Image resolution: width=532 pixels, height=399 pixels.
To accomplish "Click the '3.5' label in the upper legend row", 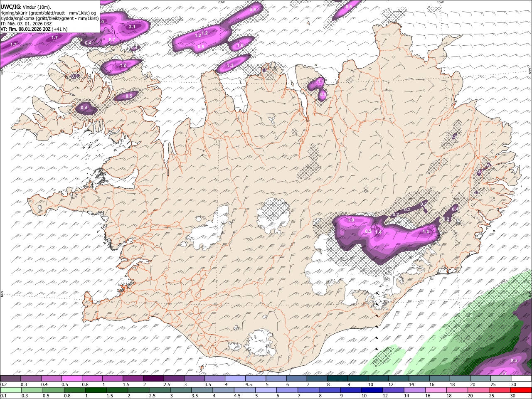I will tap(208, 384).
